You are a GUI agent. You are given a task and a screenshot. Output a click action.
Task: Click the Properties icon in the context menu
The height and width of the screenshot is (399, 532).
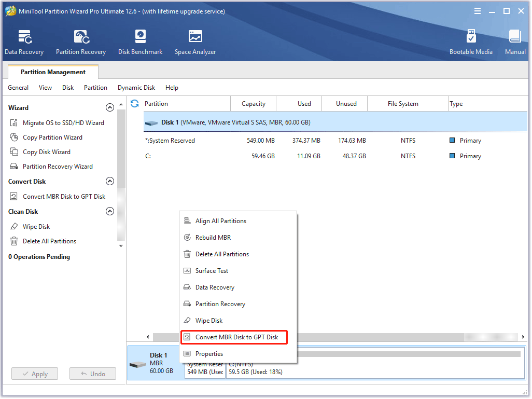click(187, 354)
